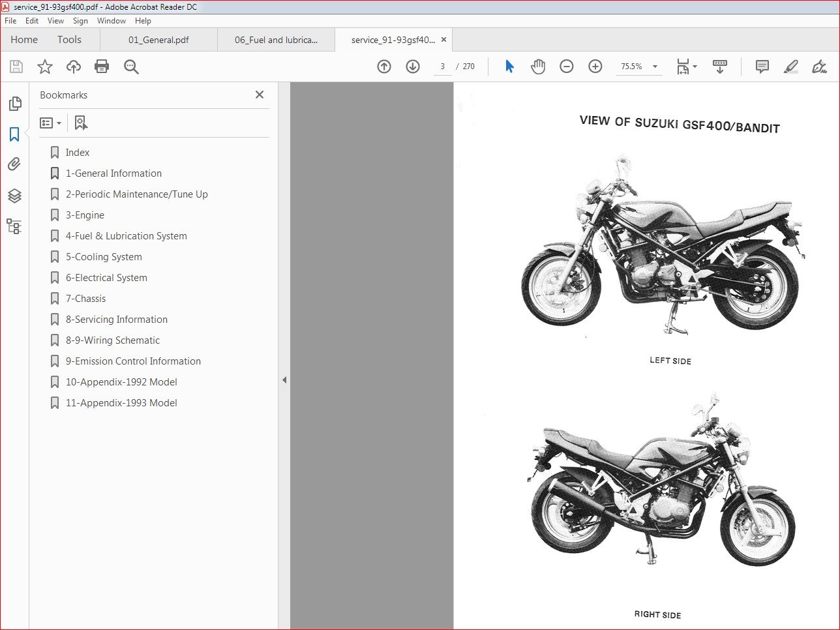Jump to 11-Appendix-1993 Model bookmark
The image size is (840, 630).
point(121,403)
